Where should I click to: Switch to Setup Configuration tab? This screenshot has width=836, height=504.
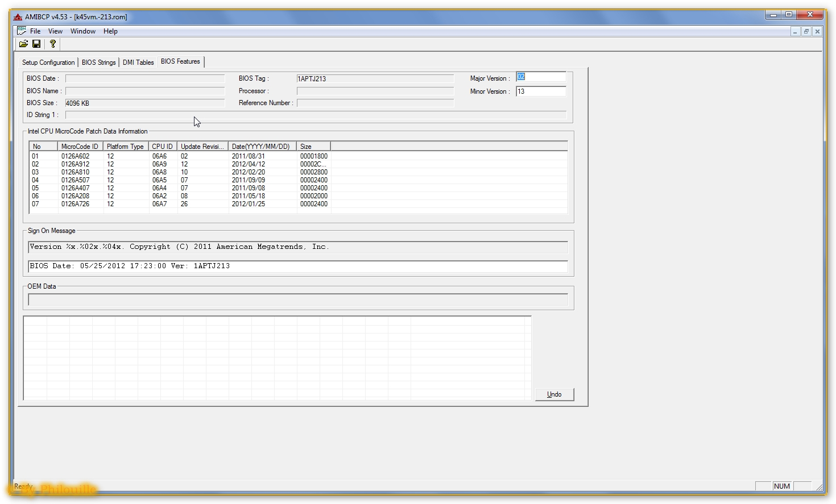[x=48, y=63]
